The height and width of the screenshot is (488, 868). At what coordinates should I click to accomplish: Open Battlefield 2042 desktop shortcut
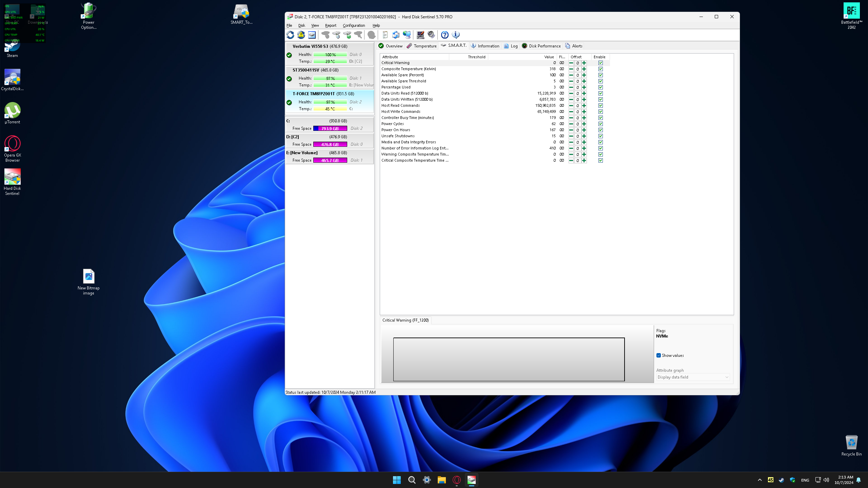click(x=851, y=16)
